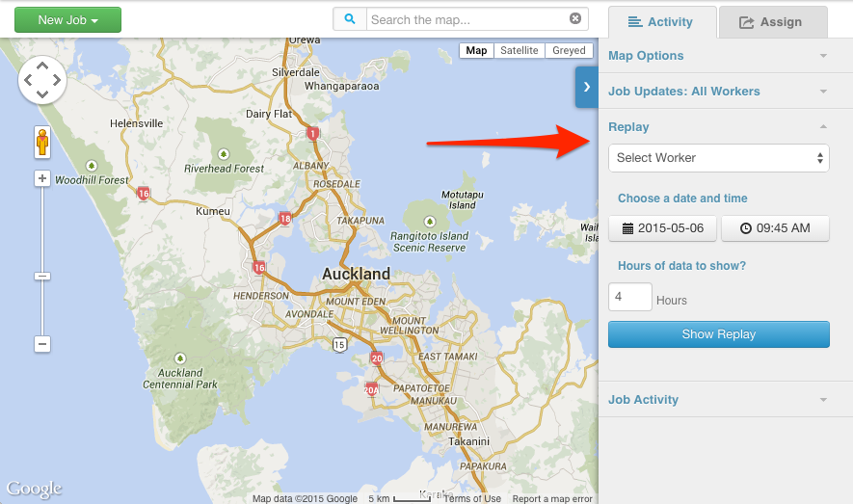Click the zoom slider handle
Viewport: 853px width, 504px height.
[42, 277]
